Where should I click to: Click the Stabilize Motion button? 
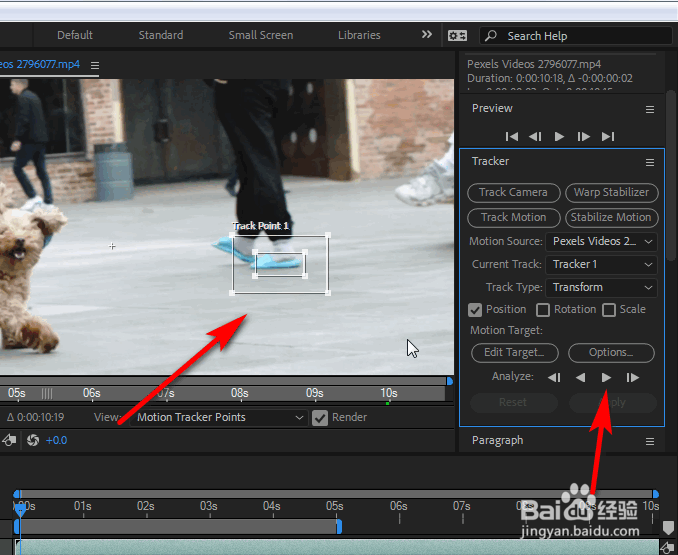pyautogui.click(x=611, y=217)
